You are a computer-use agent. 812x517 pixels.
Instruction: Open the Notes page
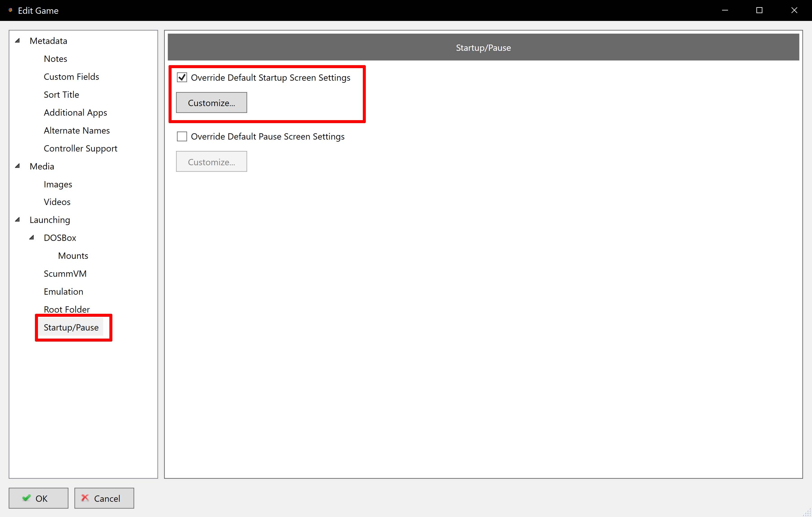click(x=55, y=59)
